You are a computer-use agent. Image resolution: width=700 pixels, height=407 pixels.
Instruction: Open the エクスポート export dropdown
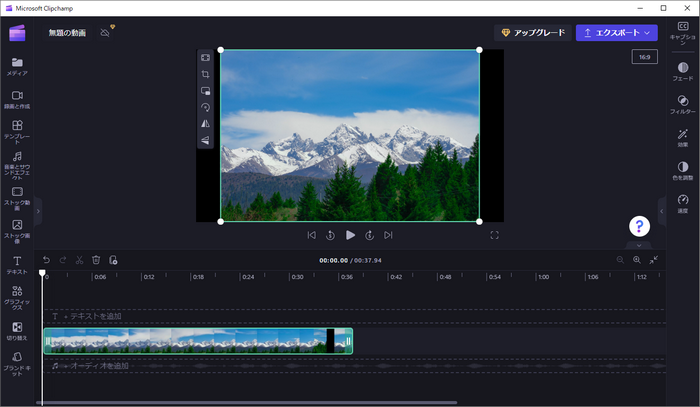coord(616,33)
